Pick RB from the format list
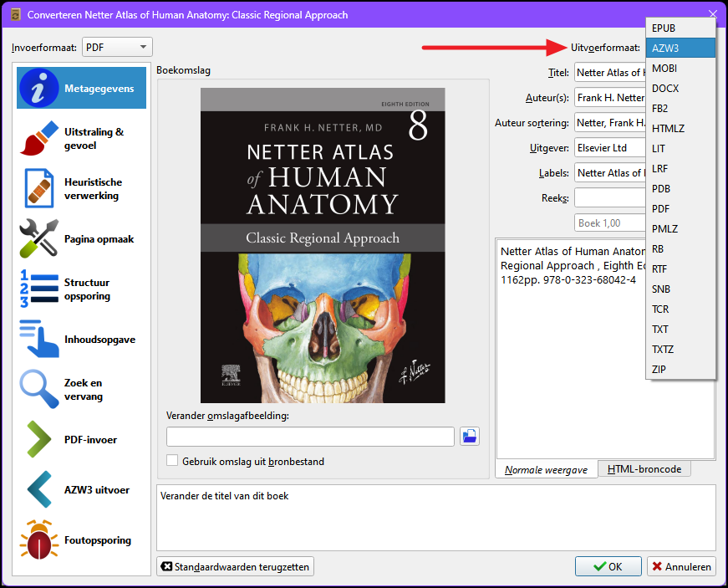The image size is (728, 588). tap(680, 249)
